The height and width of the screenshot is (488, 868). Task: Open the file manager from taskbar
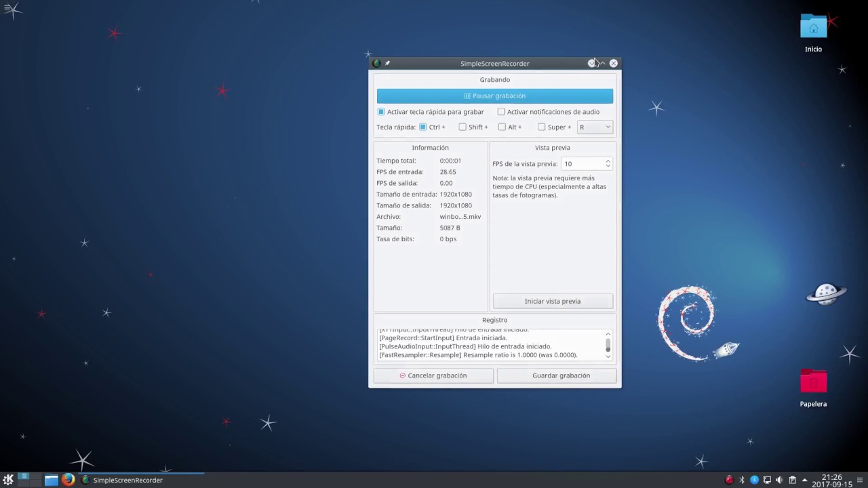tap(51, 480)
